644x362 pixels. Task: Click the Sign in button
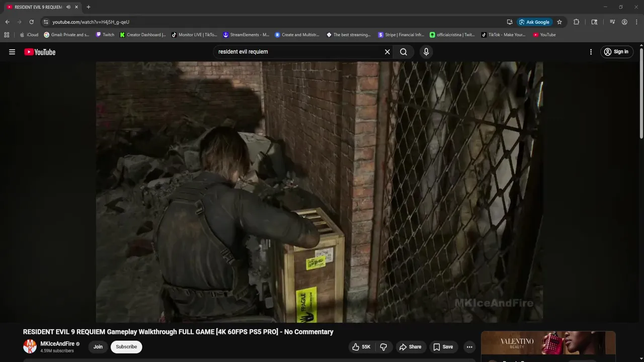click(616, 52)
